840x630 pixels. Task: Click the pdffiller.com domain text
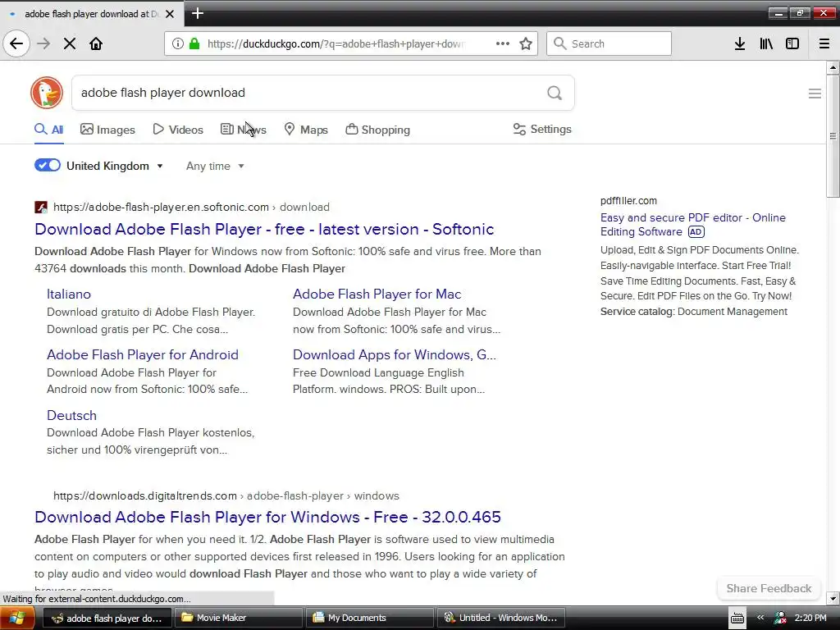[x=628, y=201]
